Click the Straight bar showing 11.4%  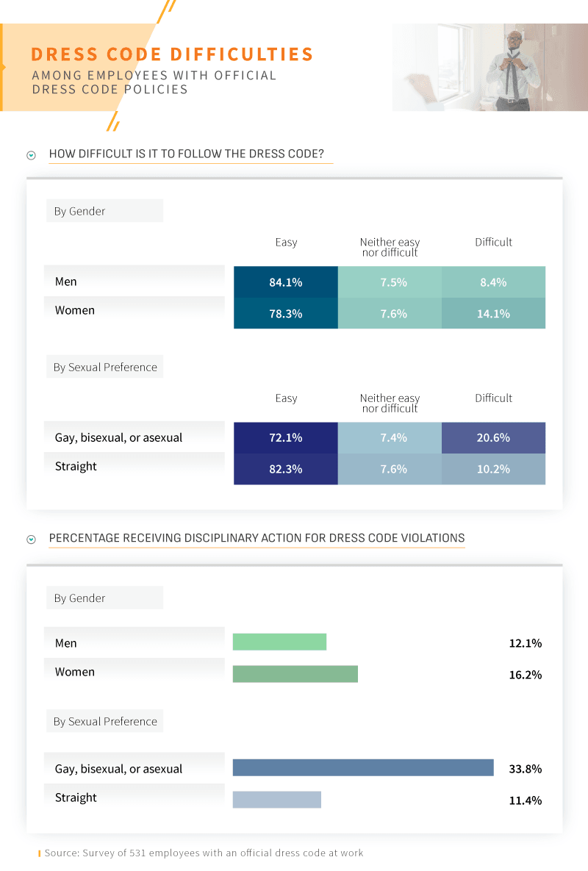[276, 799]
